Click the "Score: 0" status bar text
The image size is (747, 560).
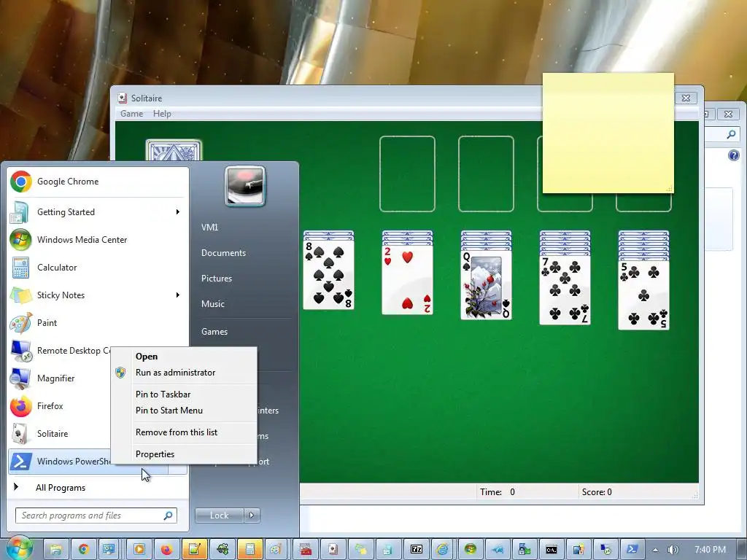(597, 492)
